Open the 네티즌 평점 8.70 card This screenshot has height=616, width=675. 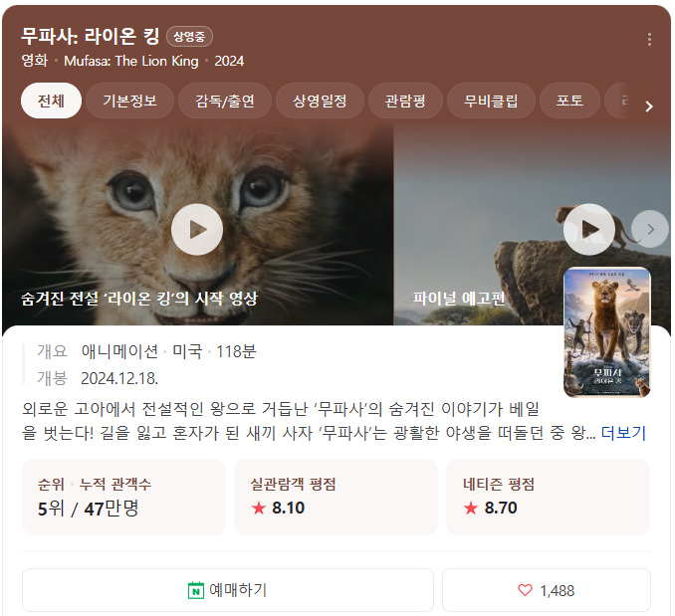click(x=548, y=497)
